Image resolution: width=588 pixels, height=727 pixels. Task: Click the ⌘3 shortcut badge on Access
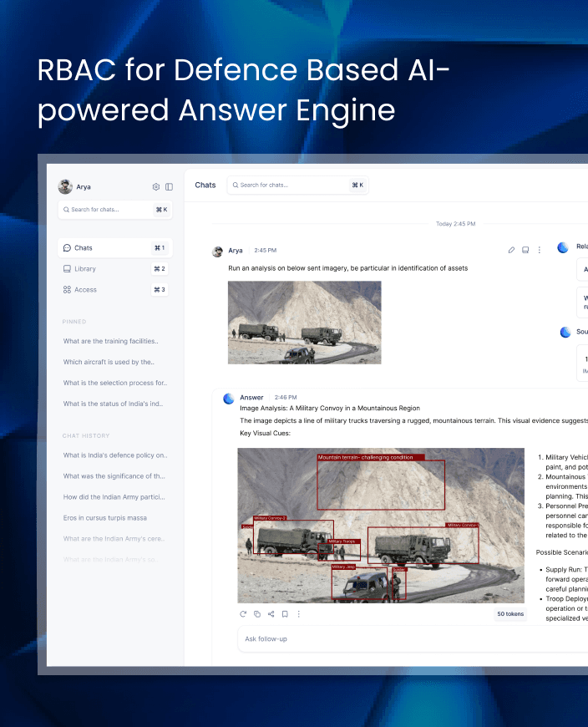pos(160,290)
